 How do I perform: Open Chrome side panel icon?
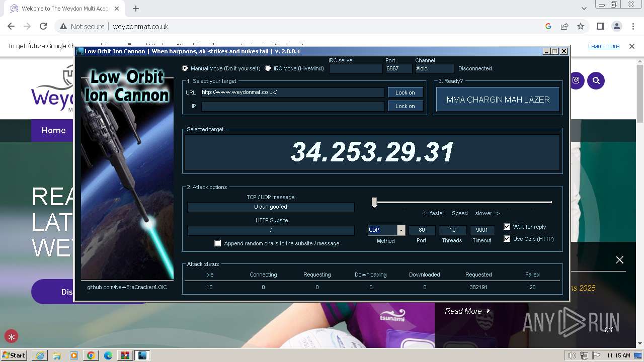click(601, 26)
